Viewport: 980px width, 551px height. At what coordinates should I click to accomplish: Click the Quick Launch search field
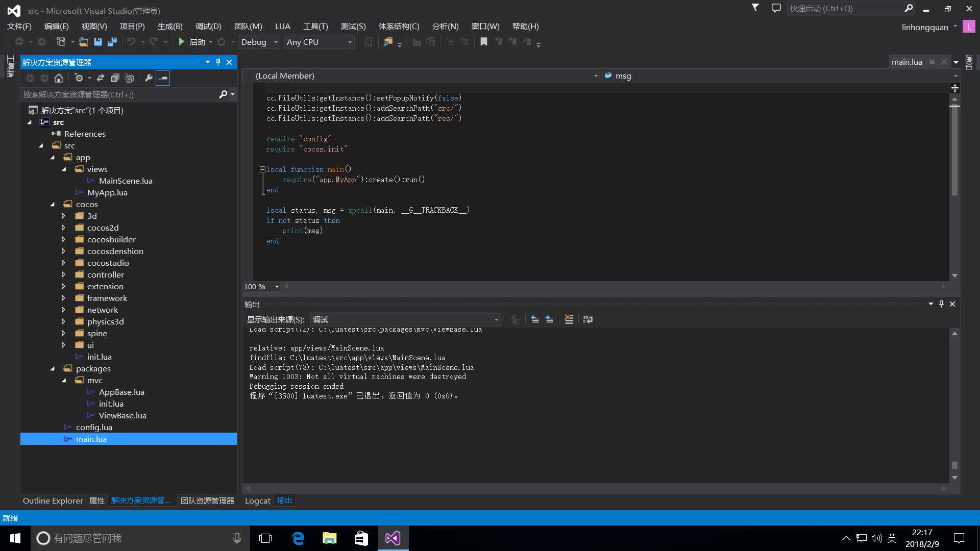(x=845, y=8)
